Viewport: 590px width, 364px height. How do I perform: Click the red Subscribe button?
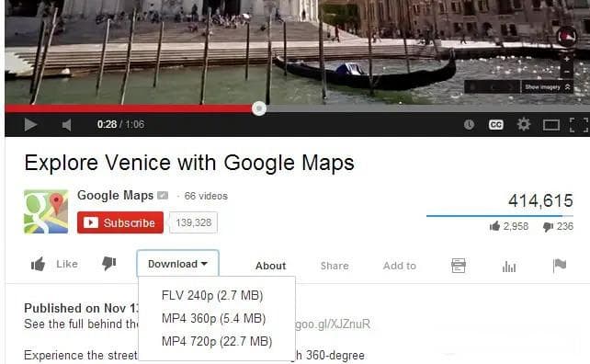pos(120,222)
